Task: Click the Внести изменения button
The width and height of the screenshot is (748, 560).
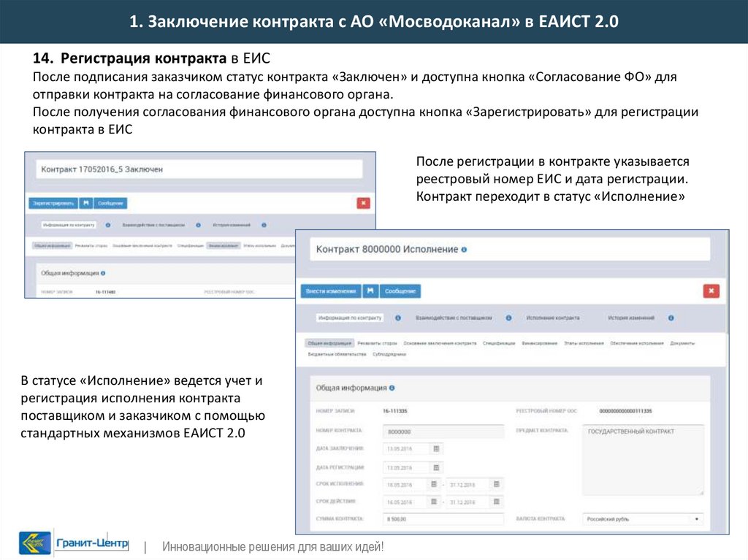Action: pyautogui.click(x=331, y=291)
